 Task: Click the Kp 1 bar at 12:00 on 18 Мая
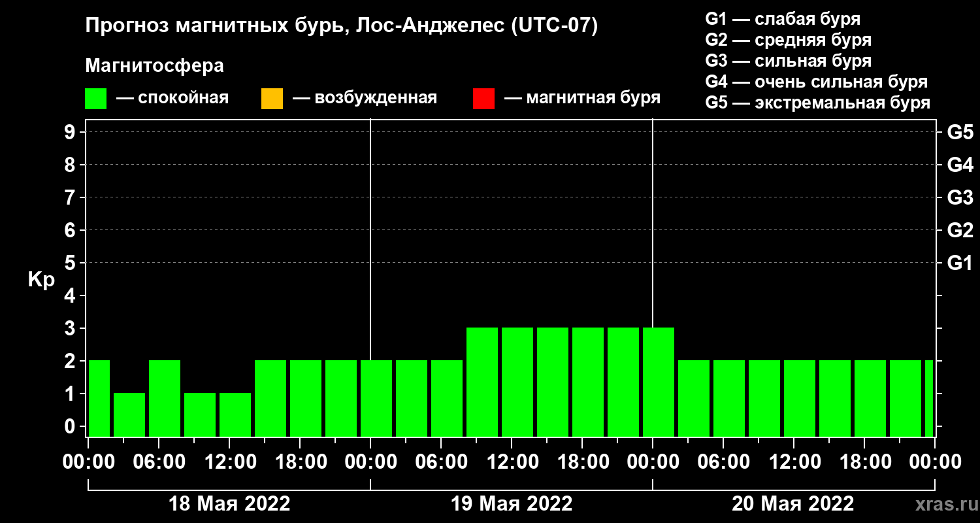tap(235, 414)
